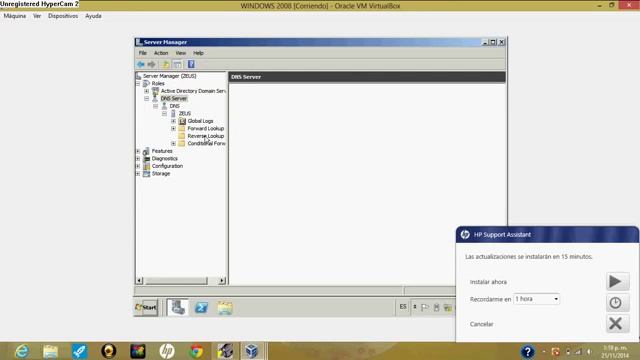Collapse the ZEUS node
Viewport: 640px width, 360px height.
point(164,113)
